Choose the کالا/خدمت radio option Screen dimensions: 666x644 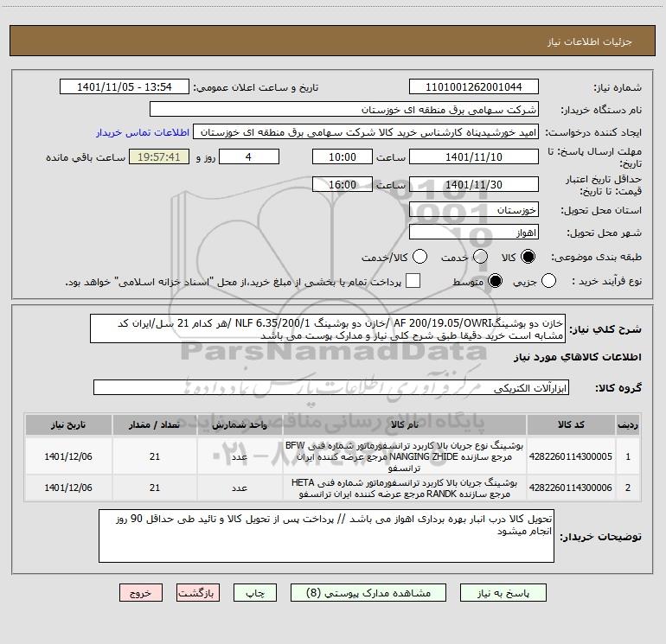click(x=420, y=258)
